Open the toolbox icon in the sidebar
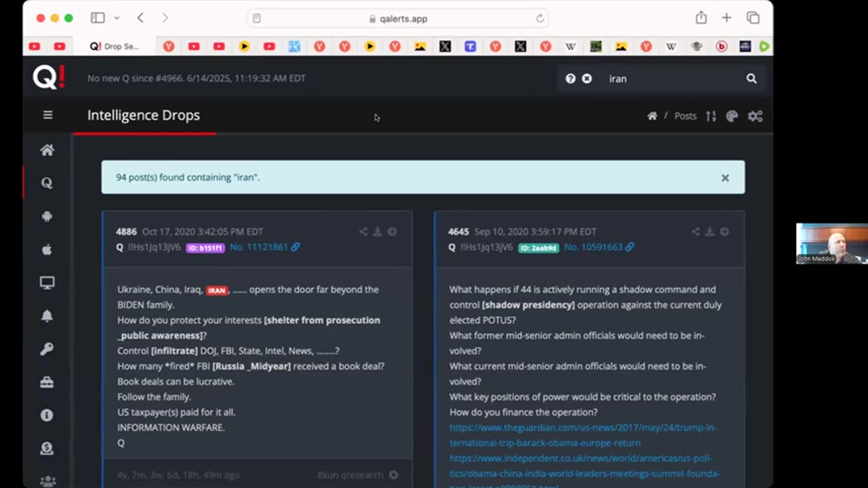The height and width of the screenshot is (488, 868). pyautogui.click(x=47, y=382)
